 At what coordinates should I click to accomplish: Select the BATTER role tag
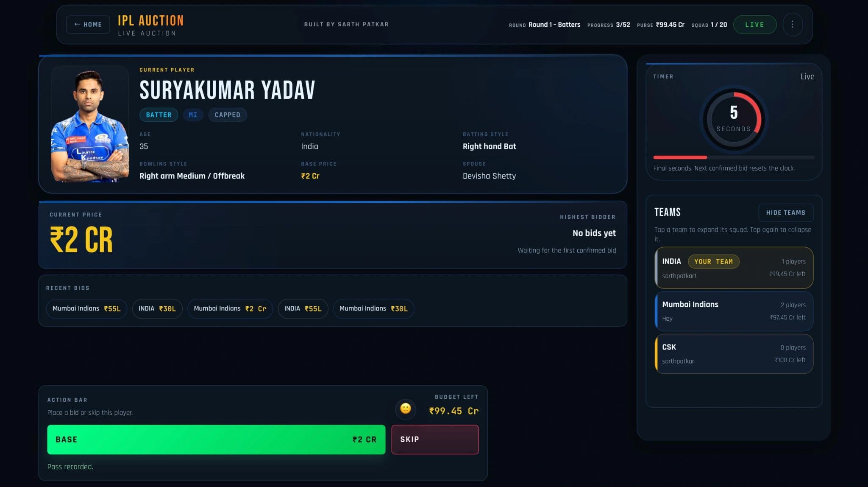(x=159, y=115)
